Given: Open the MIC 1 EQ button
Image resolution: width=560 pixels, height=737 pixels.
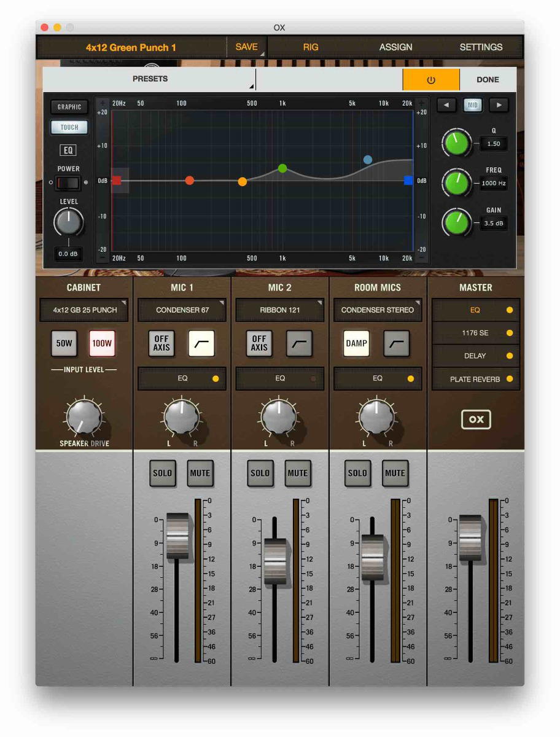Looking at the screenshot, I should pyautogui.click(x=182, y=378).
